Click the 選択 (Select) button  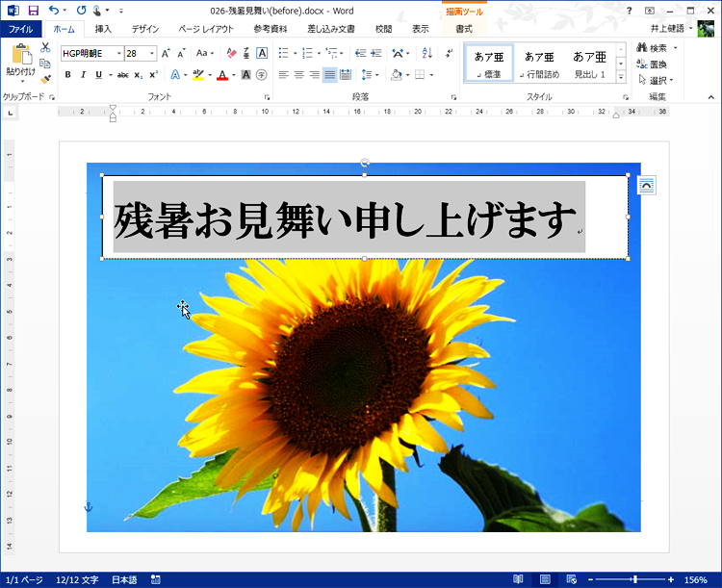pos(657,81)
